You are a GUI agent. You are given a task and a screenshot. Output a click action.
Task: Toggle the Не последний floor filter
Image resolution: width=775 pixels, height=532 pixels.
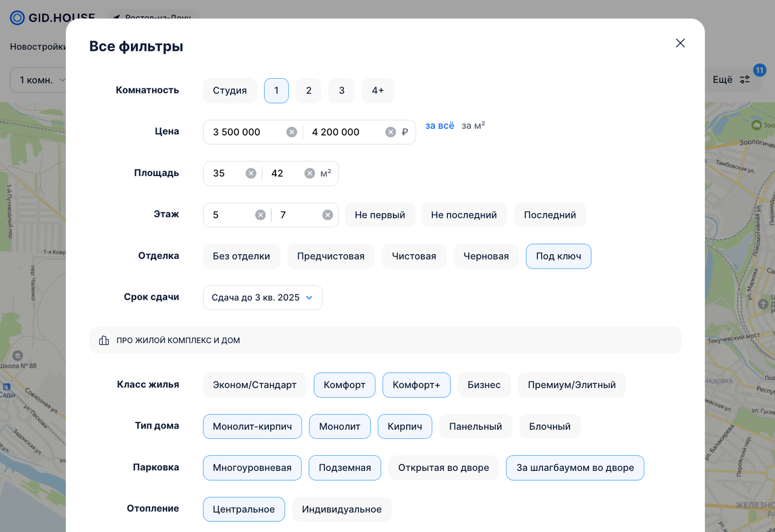[464, 215]
